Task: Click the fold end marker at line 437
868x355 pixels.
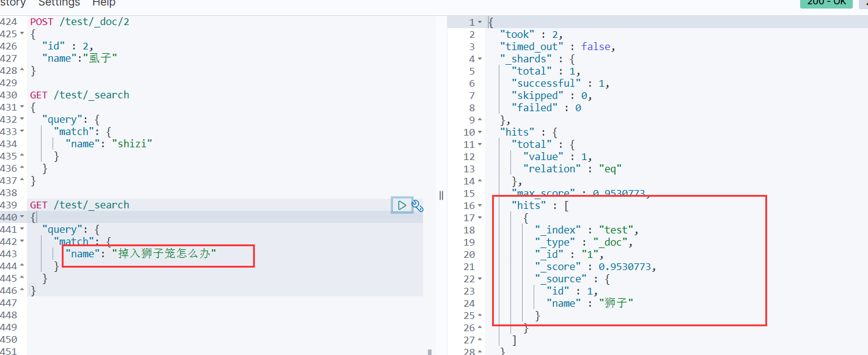Action: [x=23, y=181]
